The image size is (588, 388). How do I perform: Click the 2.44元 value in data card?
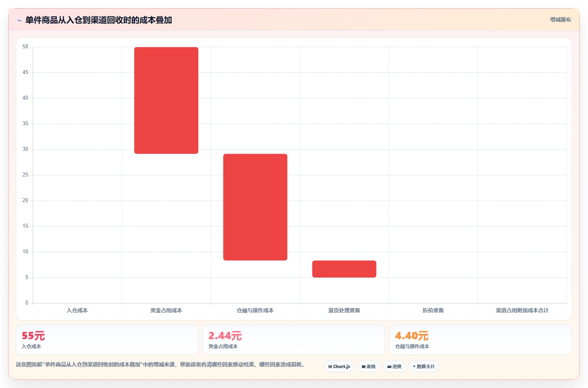tap(225, 336)
